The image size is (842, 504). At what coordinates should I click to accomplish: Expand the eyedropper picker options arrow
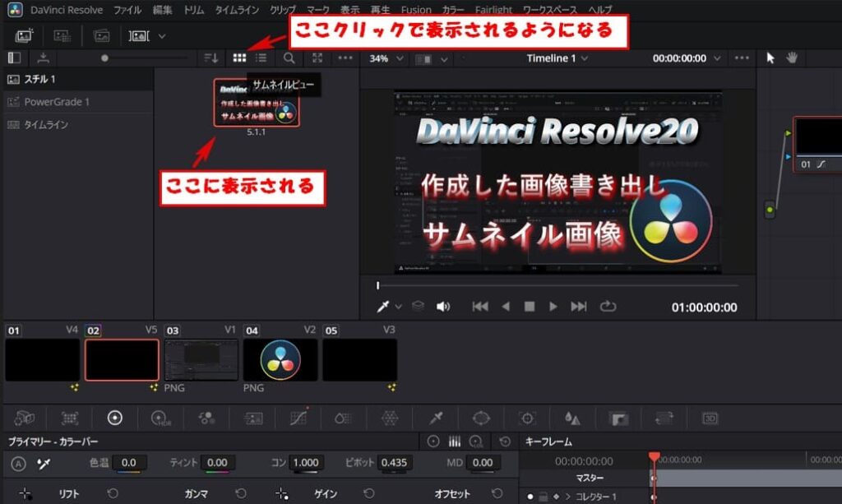(399, 307)
